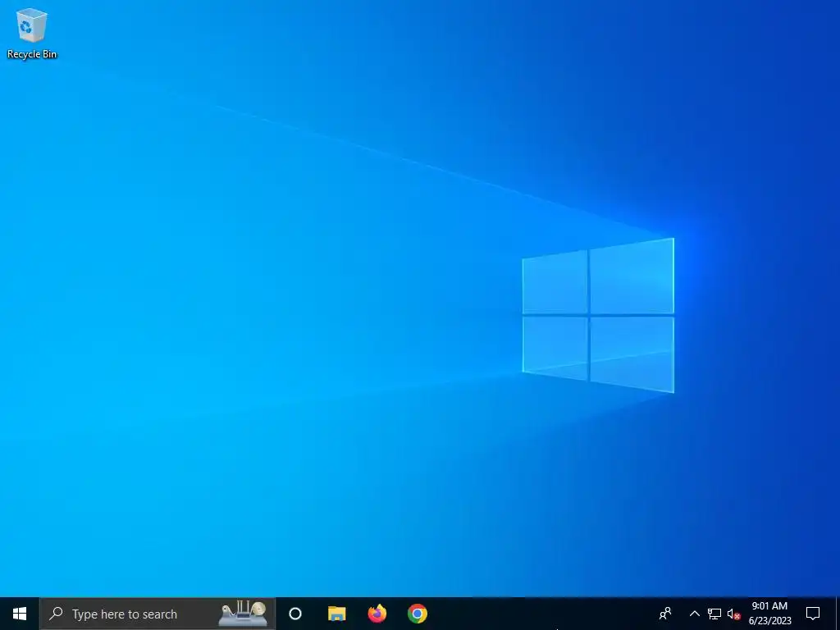Open the Windows Start menu

pos(20,614)
